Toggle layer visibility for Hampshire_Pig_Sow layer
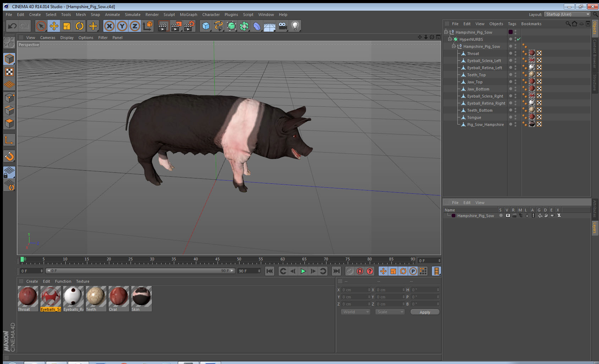The image size is (599, 364). pos(508,215)
